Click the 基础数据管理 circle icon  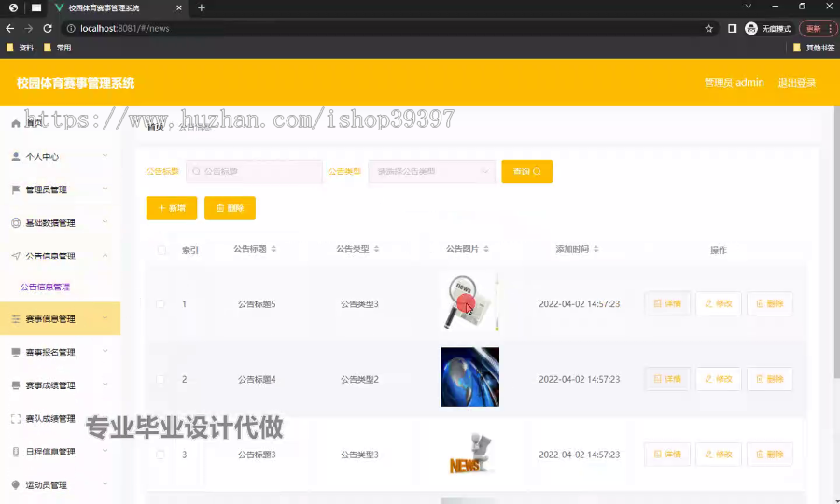(16, 223)
